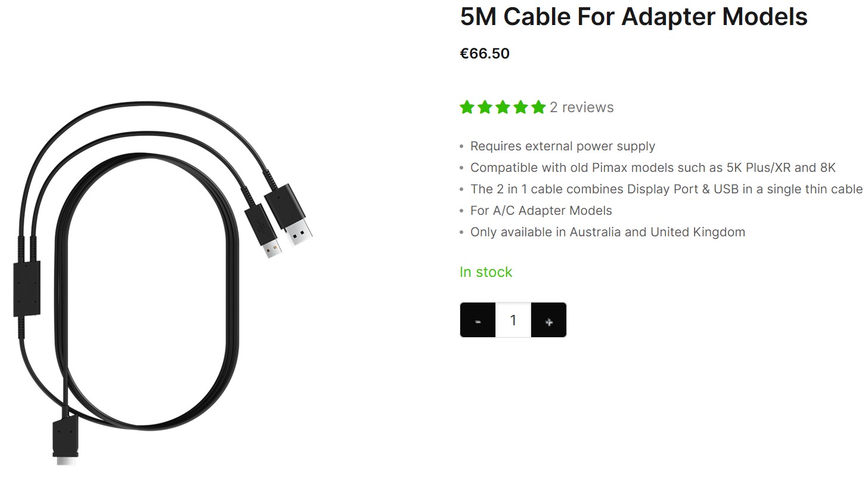Click the DisplayPort plug at cable bottom
This screenshot has height=478, width=868.
[x=66, y=442]
